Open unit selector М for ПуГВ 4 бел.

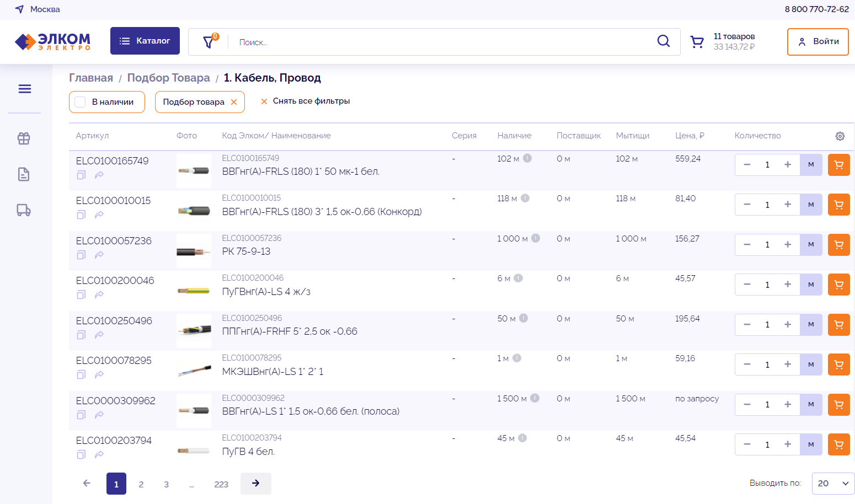pos(811,444)
